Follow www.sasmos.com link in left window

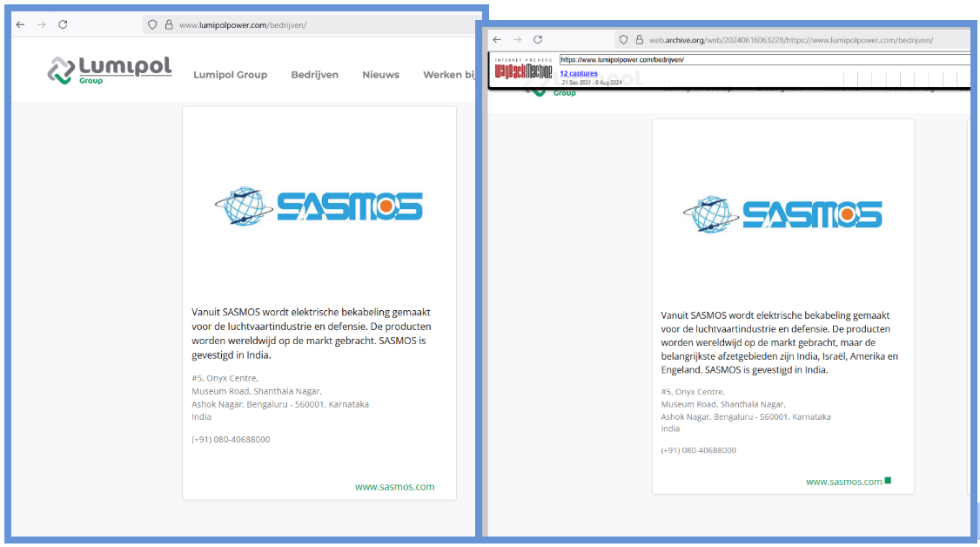[394, 486]
